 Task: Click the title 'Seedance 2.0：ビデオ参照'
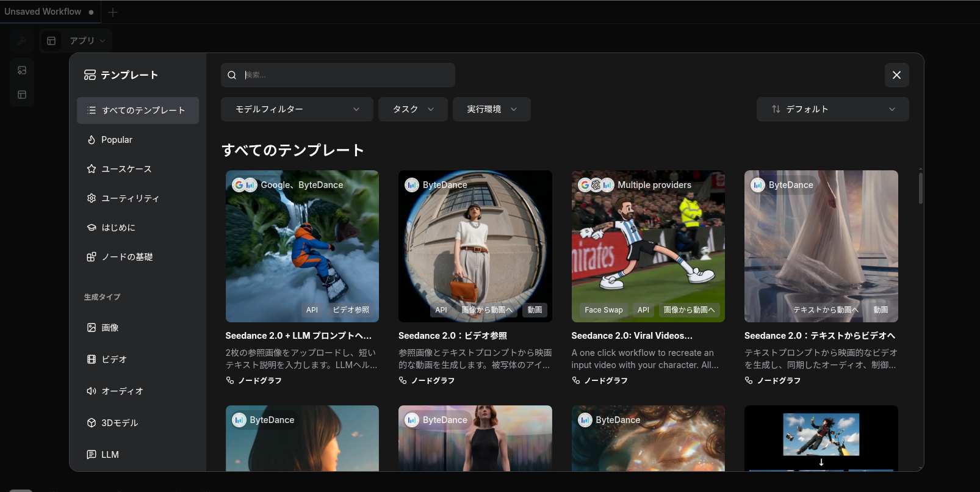coord(453,336)
